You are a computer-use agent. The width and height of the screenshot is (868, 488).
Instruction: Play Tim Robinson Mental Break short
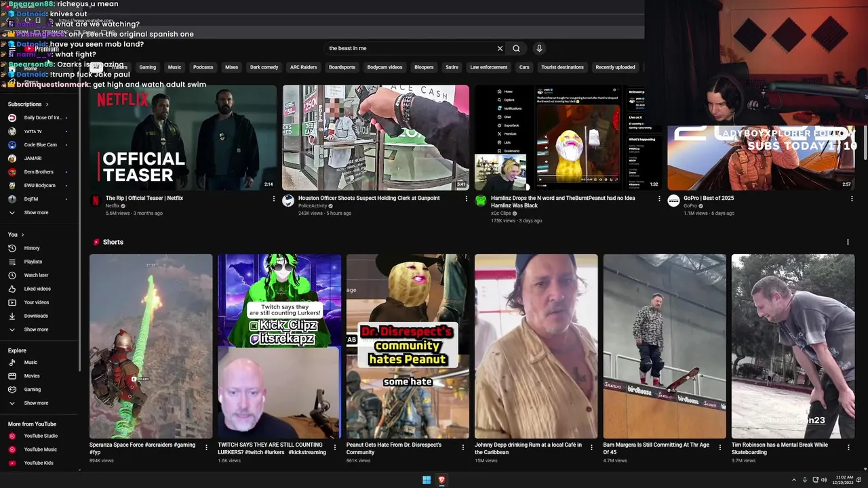[793, 346]
